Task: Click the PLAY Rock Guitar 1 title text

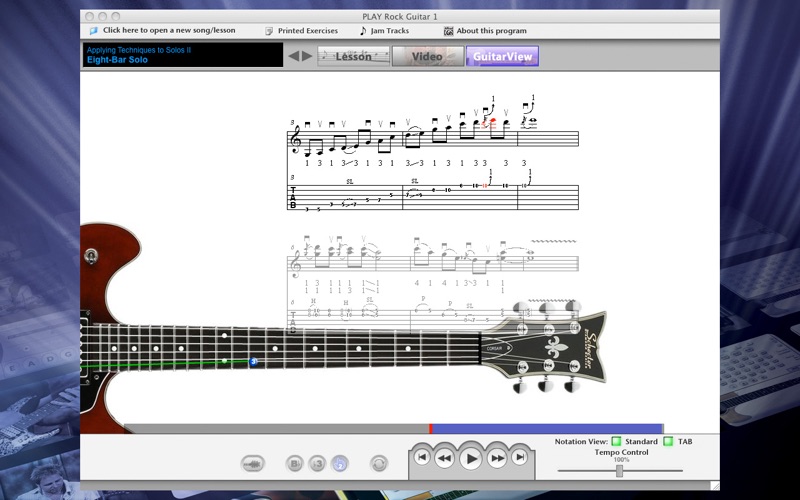Action: (400, 16)
